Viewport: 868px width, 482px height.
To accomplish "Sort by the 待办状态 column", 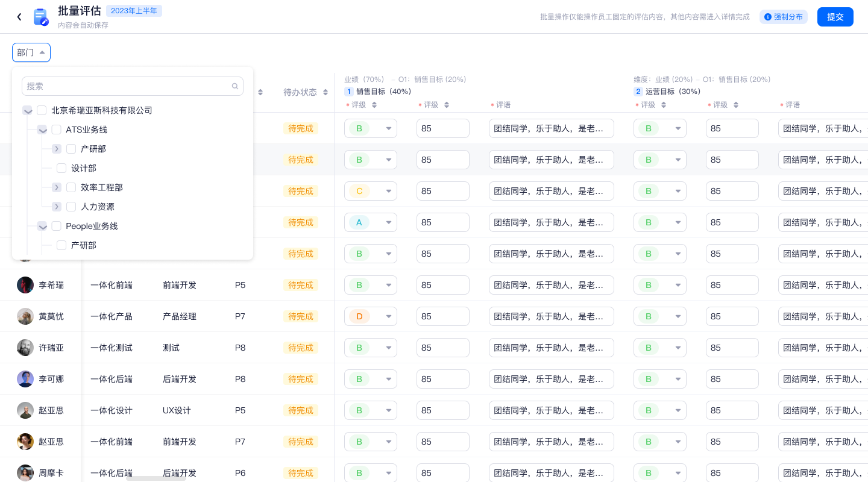I will 325,92.
